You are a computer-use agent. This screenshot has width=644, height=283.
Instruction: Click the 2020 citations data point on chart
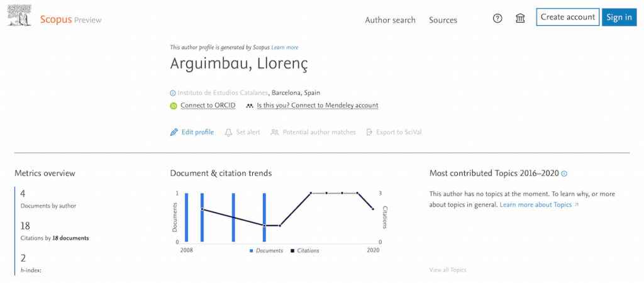[373, 209]
